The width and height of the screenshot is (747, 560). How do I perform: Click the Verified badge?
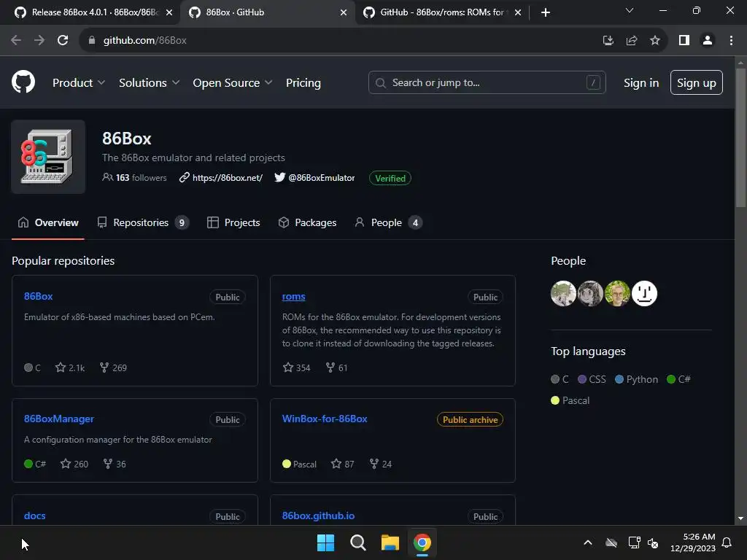pyautogui.click(x=390, y=178)
